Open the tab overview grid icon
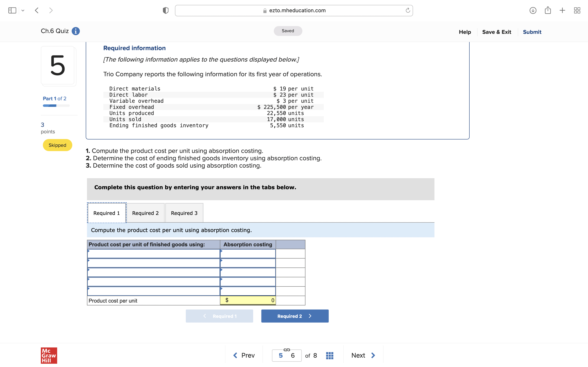Viewport: 588px width, 367px height. click(577, 10)
